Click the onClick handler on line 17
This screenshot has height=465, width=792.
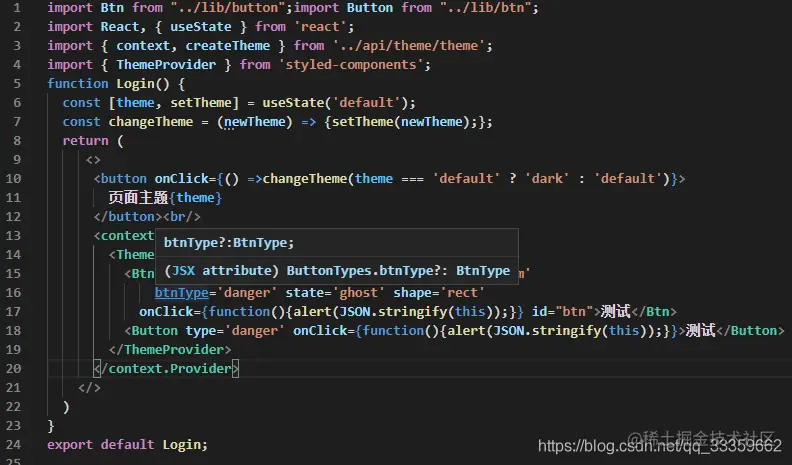331,312
